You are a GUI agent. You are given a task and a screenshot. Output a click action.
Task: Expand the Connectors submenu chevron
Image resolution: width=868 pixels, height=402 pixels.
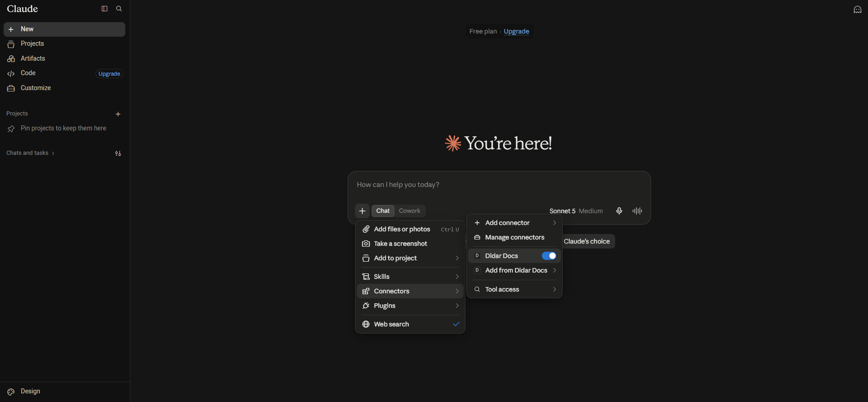[x=457, y=292]
